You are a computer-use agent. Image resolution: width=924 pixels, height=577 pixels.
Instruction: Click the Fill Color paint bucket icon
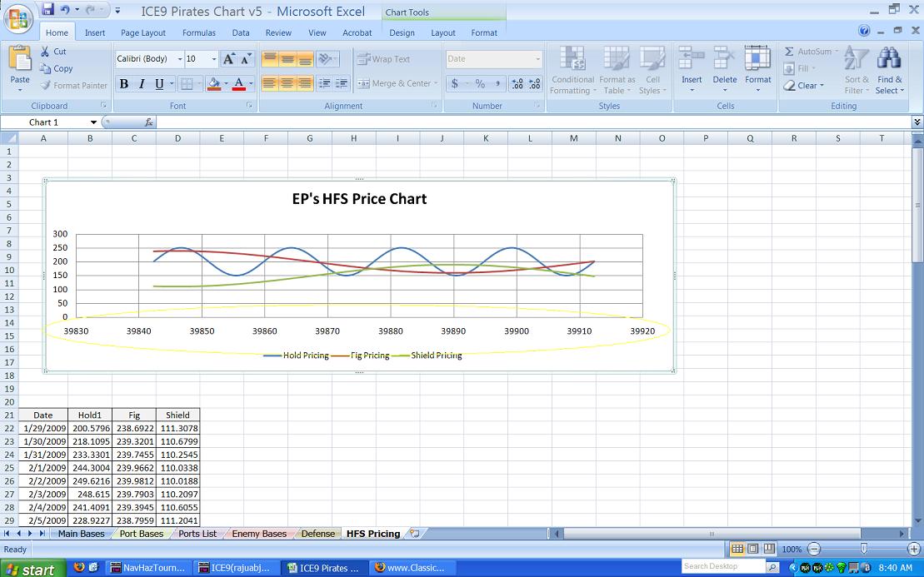[x=214, y=83]
